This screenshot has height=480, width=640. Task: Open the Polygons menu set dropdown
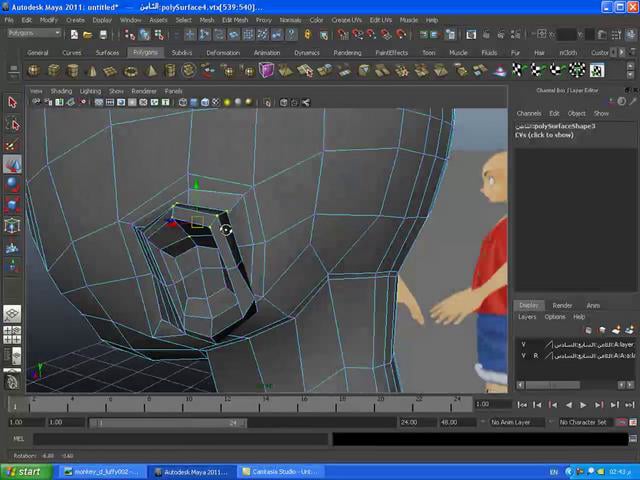(x=34, y=33)
